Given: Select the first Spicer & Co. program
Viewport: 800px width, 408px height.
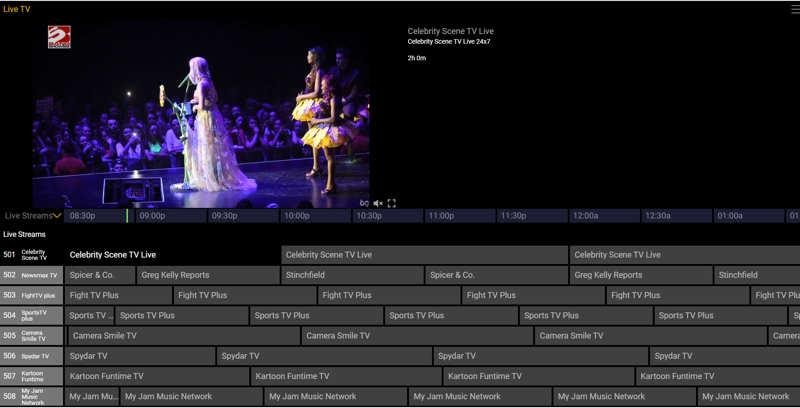Looking at the screenshot, I should pos(98,275).
